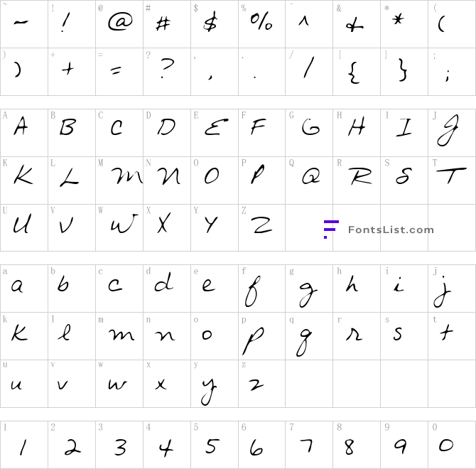Select the opening curly brace glyph
The height and width of the screenshot is (469, 476).
[x=354, y=72]
